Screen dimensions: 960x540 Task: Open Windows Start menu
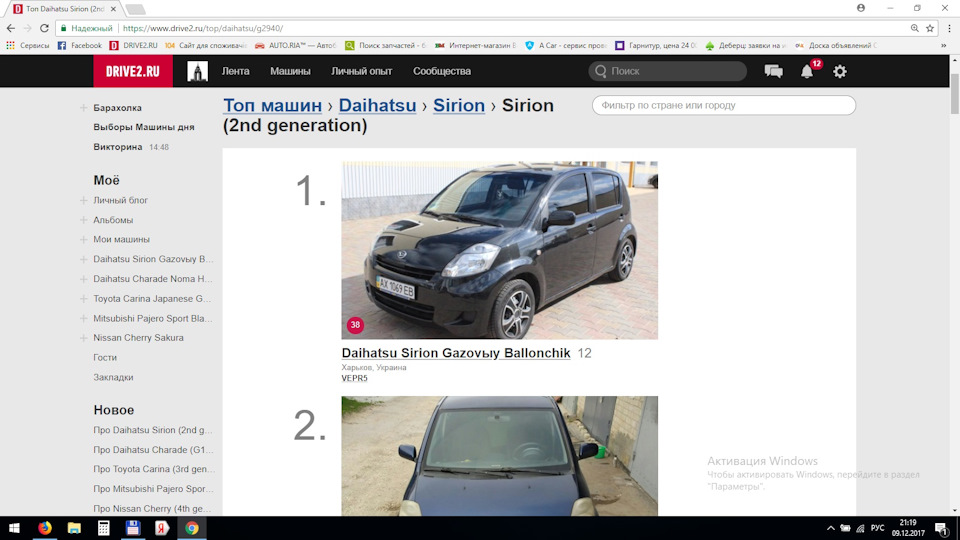tap(14, 528)
